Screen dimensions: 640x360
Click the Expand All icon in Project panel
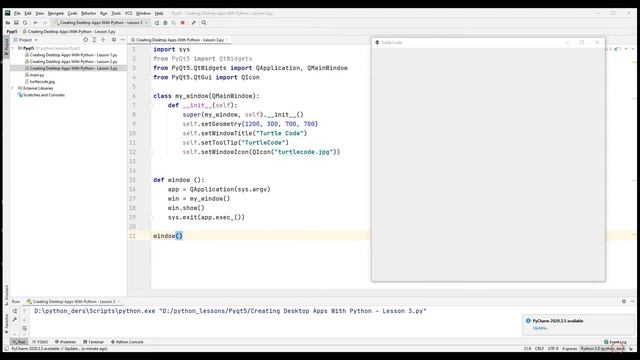click(94, 40)
